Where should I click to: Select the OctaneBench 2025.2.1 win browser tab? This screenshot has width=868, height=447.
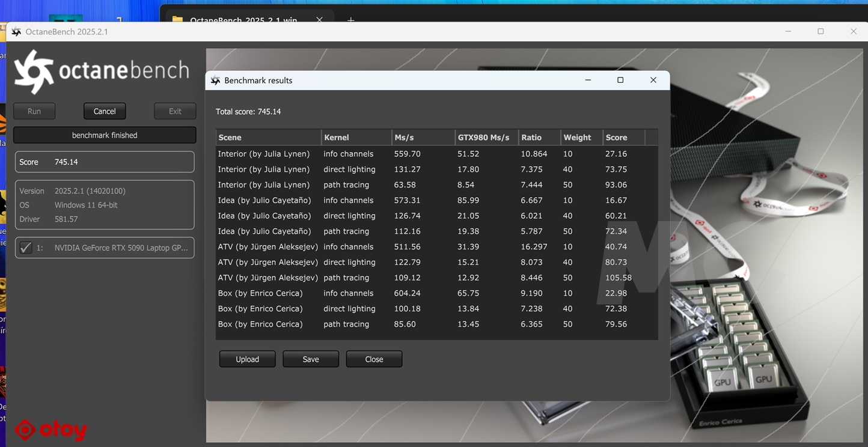243,20
